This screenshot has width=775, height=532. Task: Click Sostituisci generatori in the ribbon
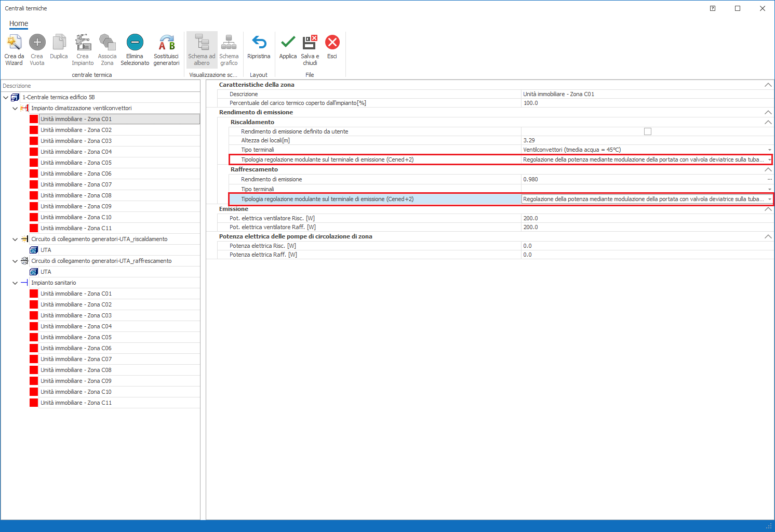pos(166,43)
